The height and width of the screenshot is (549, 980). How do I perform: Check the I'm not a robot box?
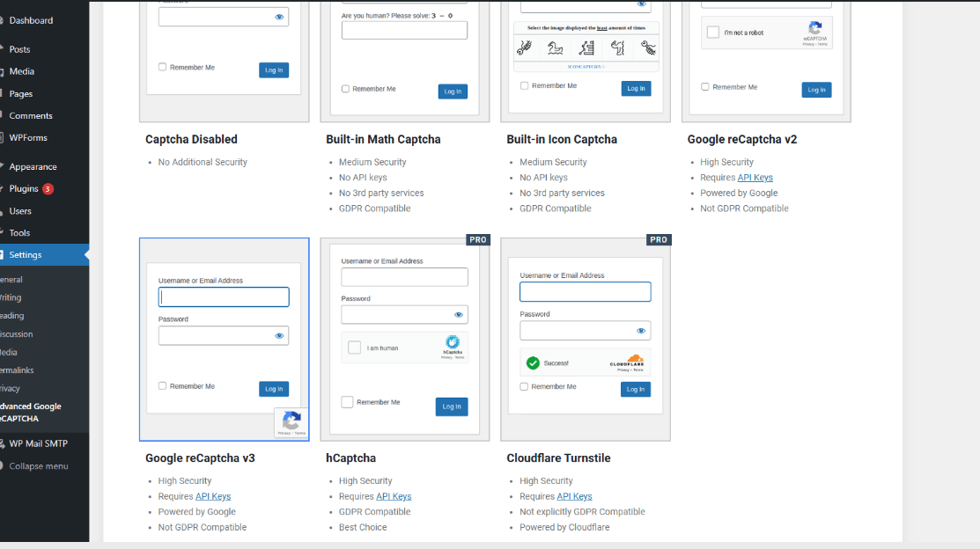715,33
